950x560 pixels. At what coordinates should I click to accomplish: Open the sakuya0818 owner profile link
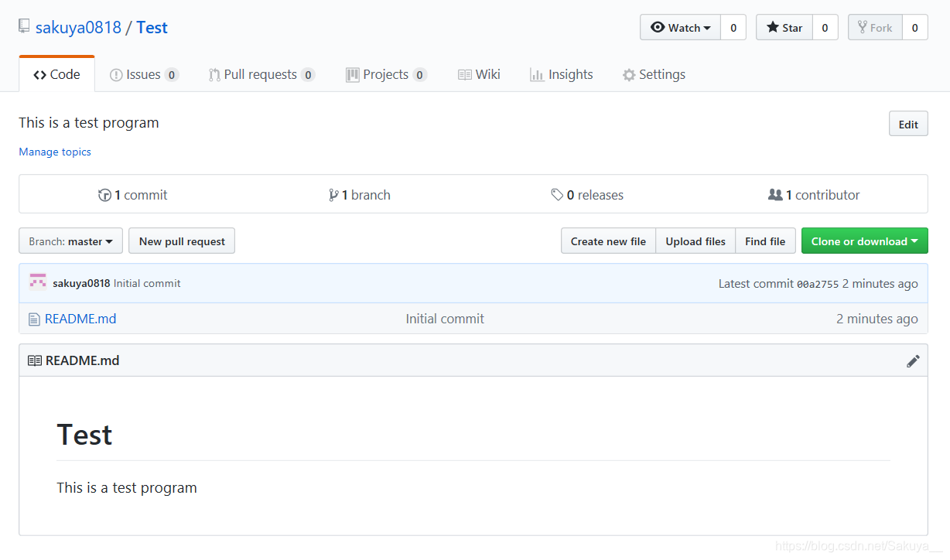(x=78, y=27)
